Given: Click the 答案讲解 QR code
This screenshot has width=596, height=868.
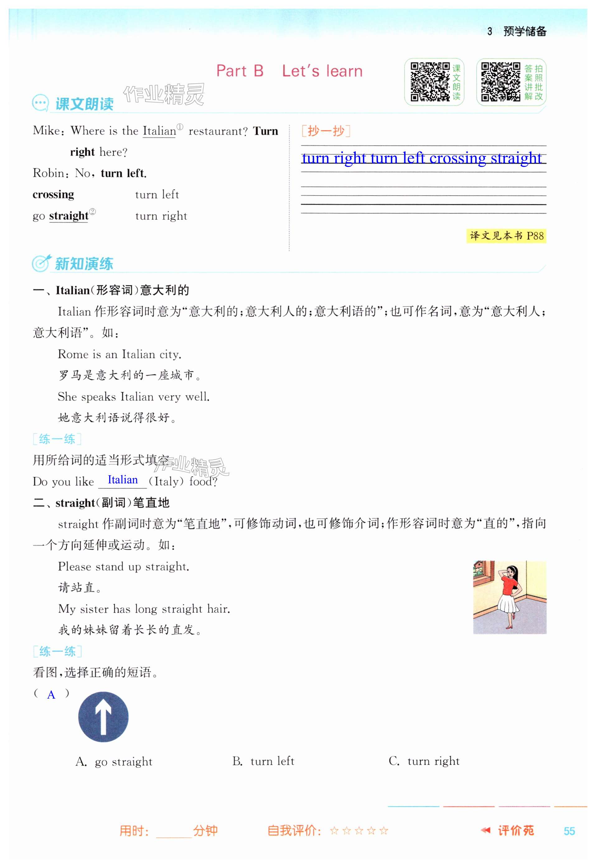Looking at the screenshot, I should pyautogui.click(x=500, y=82).
